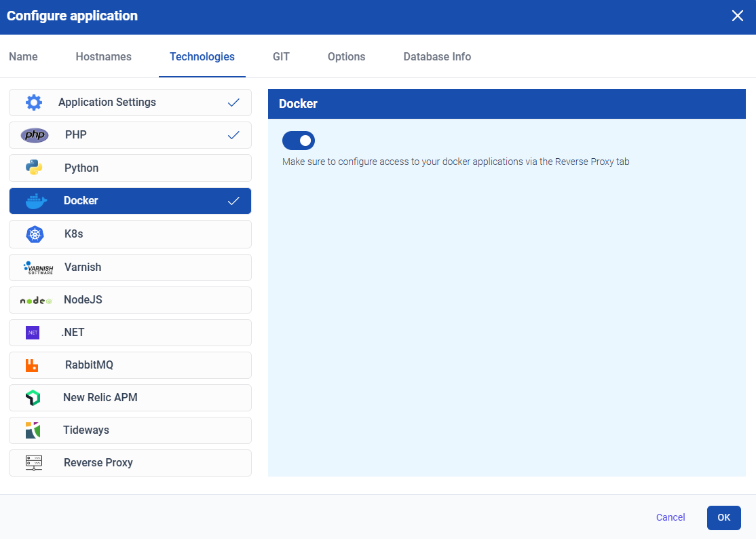This screenshot has width=756, height=539.
Task: Click the checkmark next to Application Settings
Action: point(233,102)
